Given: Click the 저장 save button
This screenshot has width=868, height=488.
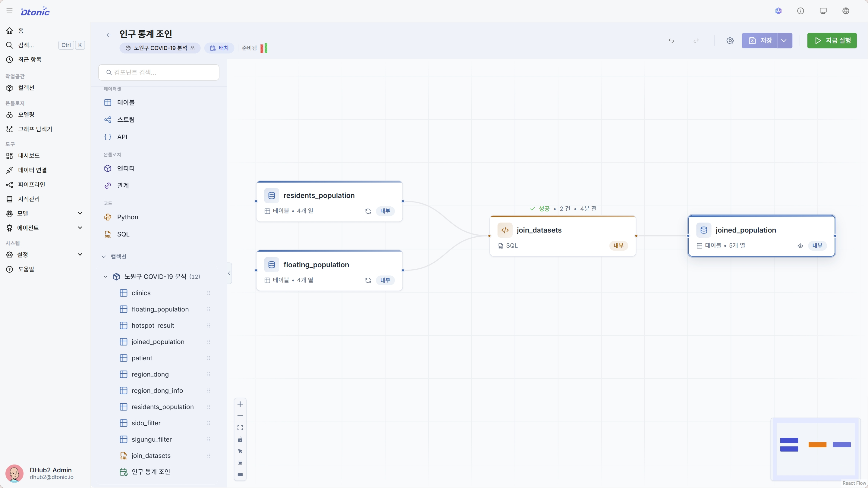Looking at the screenshot, I should pos(760,41).
